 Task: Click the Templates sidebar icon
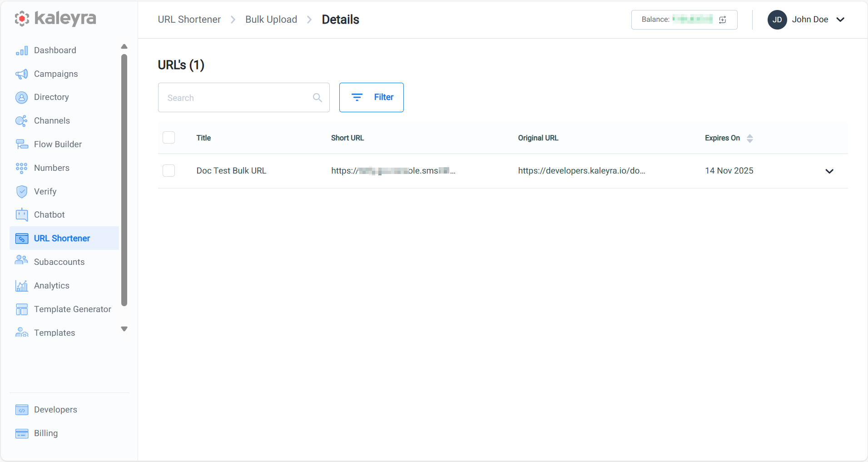22,332
